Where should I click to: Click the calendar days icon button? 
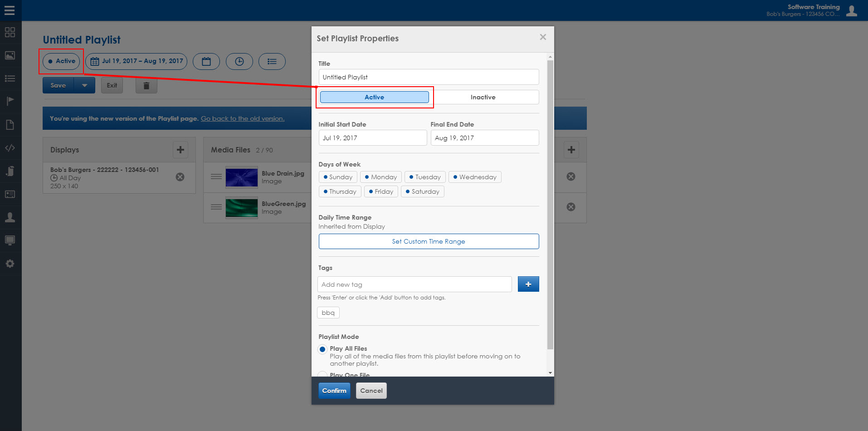[x=206, y=61]
